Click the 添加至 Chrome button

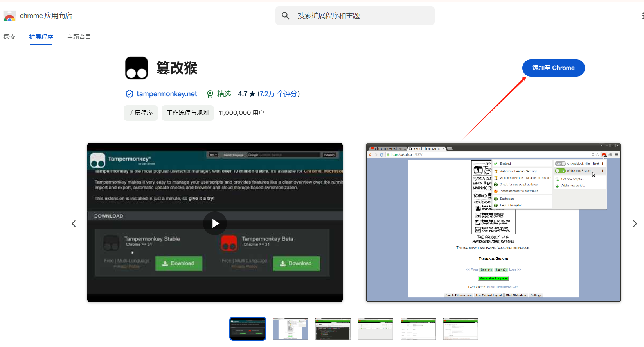point(553,68)
